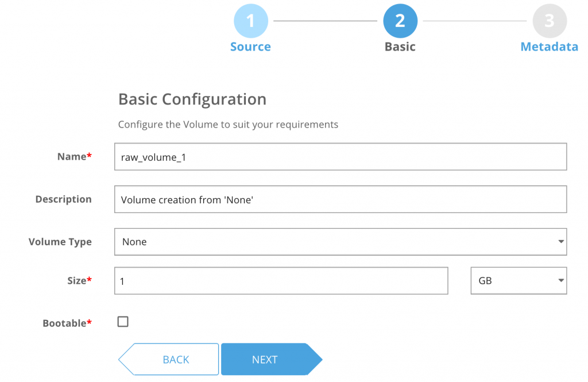Go to the Source step label
The width and height of the screenshot is (588, 382).
tap(250, 47)
